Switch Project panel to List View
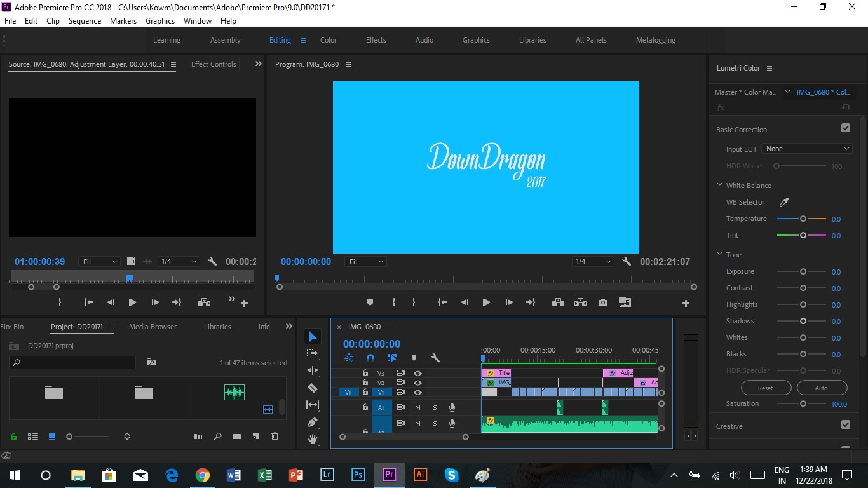 pos(32,437)
